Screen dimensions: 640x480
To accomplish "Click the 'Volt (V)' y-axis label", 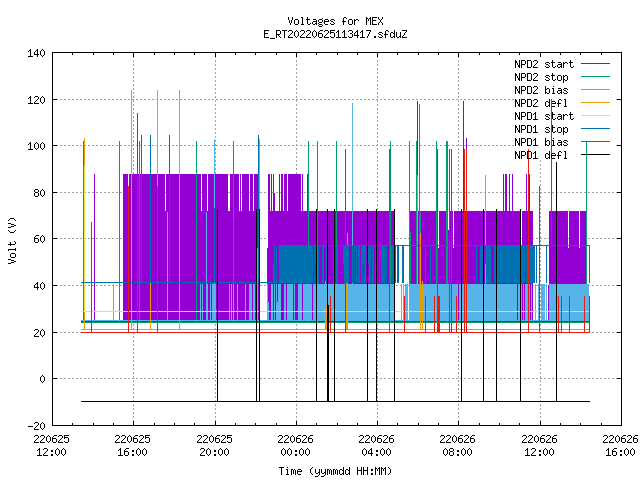I will click(12, 240).
